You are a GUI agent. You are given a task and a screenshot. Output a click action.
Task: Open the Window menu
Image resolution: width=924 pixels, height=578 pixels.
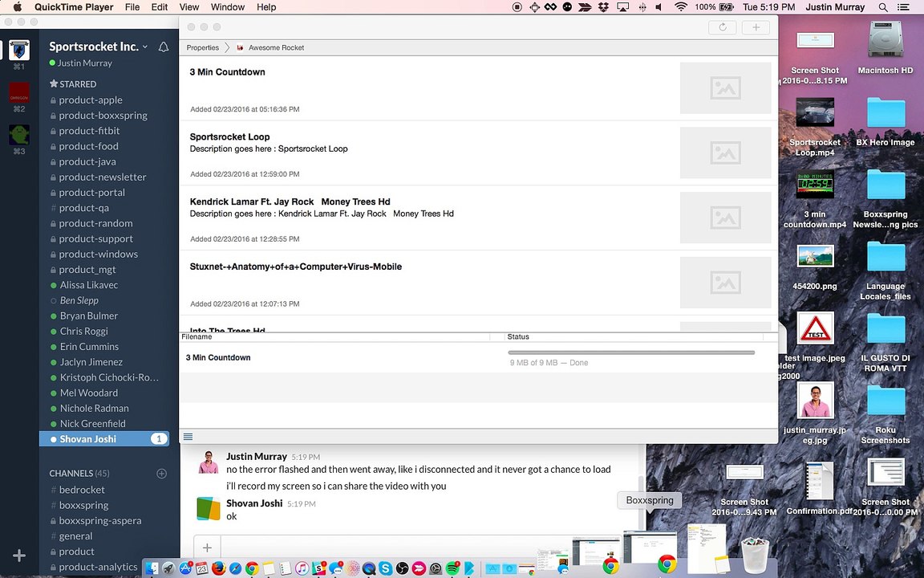(x=228, y=7)
